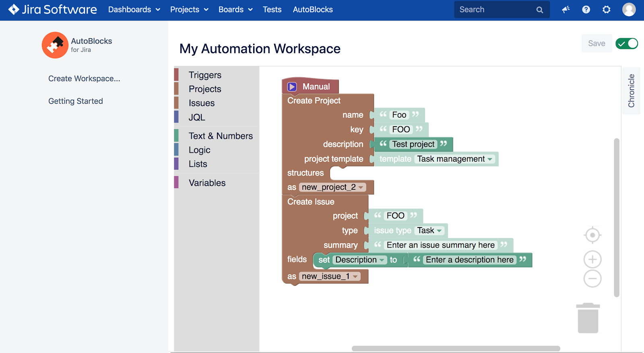Click the Manual trigger play icon
Viewport: 644px width, 353px height.
292,86
